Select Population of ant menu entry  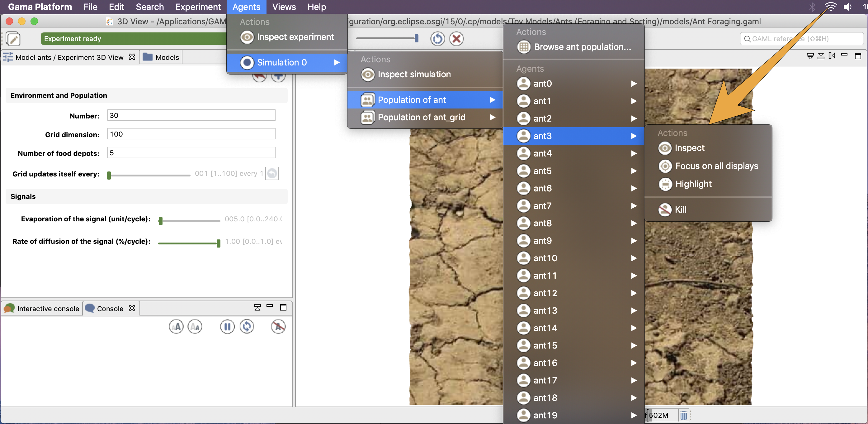(x=421, y=100)
